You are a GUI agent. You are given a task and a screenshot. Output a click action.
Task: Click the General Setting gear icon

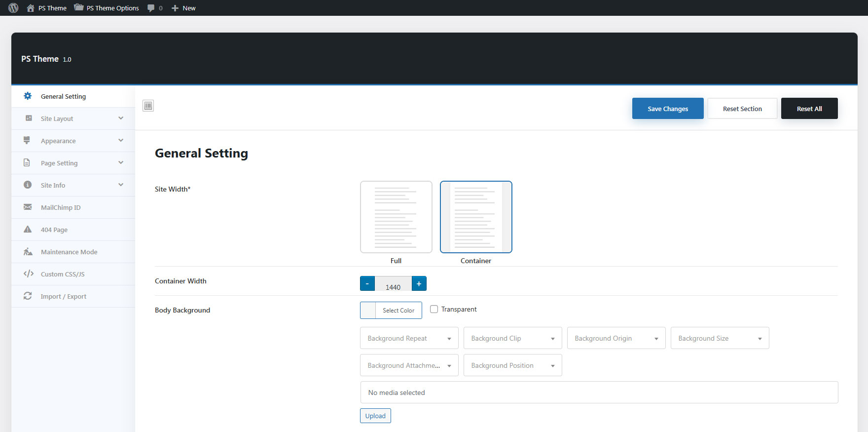28,96
